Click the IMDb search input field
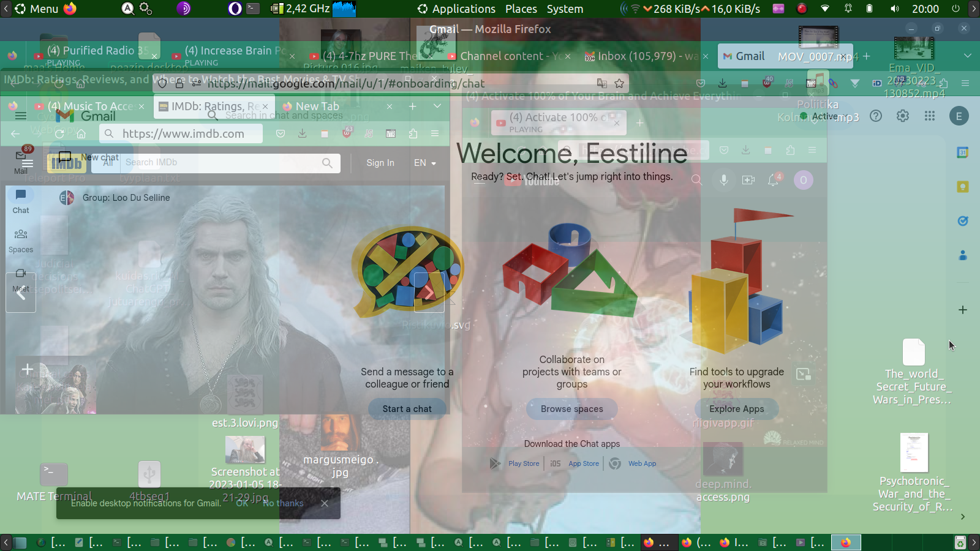The image size is (980, 551). 222,163
